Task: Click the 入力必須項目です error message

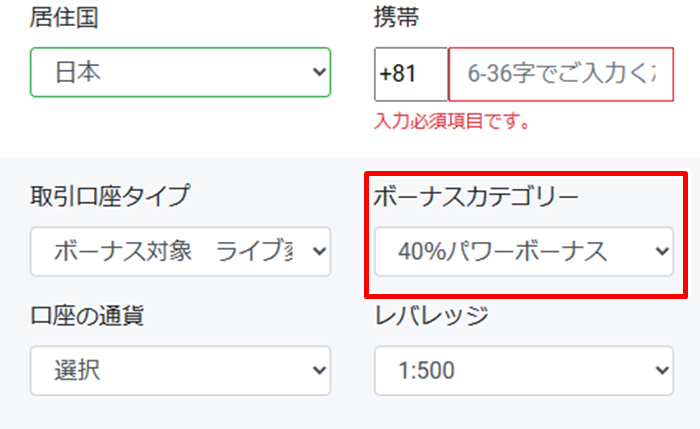Action: click(451, 122)
